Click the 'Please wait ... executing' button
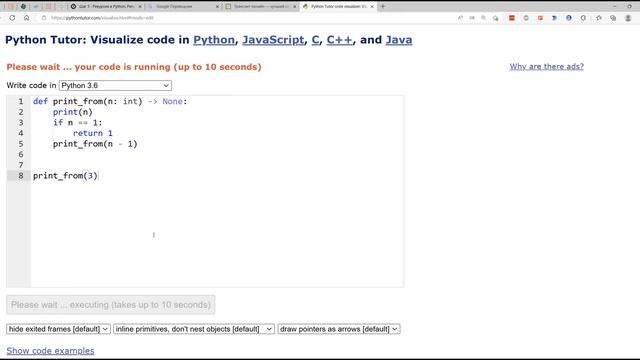 (x=111, y=305)
